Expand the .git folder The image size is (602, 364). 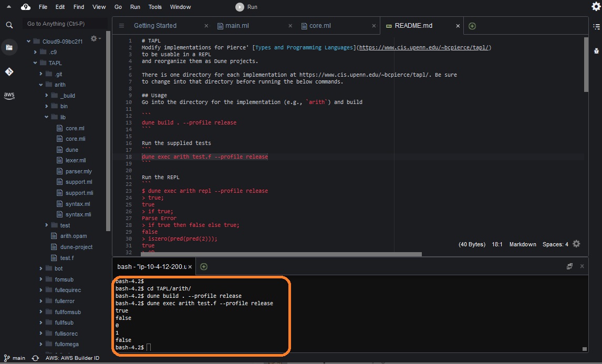point(40,74)
